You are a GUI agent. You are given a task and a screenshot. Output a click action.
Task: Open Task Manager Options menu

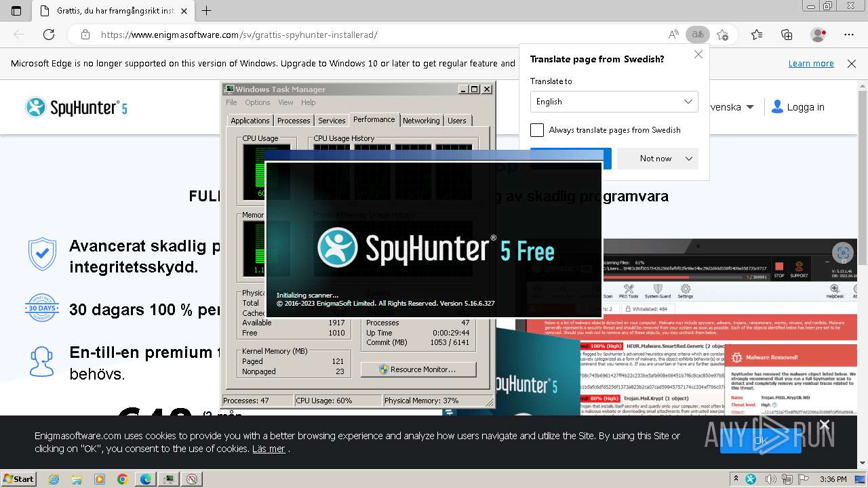258,102
